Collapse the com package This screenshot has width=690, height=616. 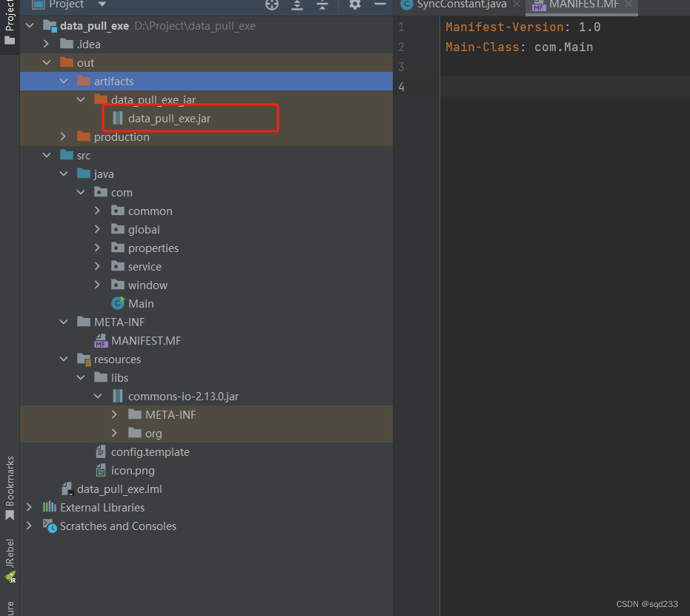pos(81,192)
